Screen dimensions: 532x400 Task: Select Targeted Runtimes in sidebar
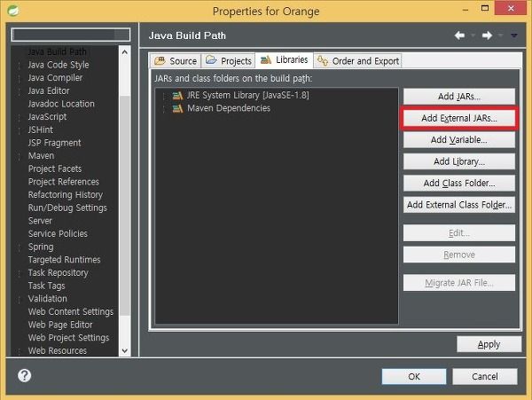(x=64, y=260)
